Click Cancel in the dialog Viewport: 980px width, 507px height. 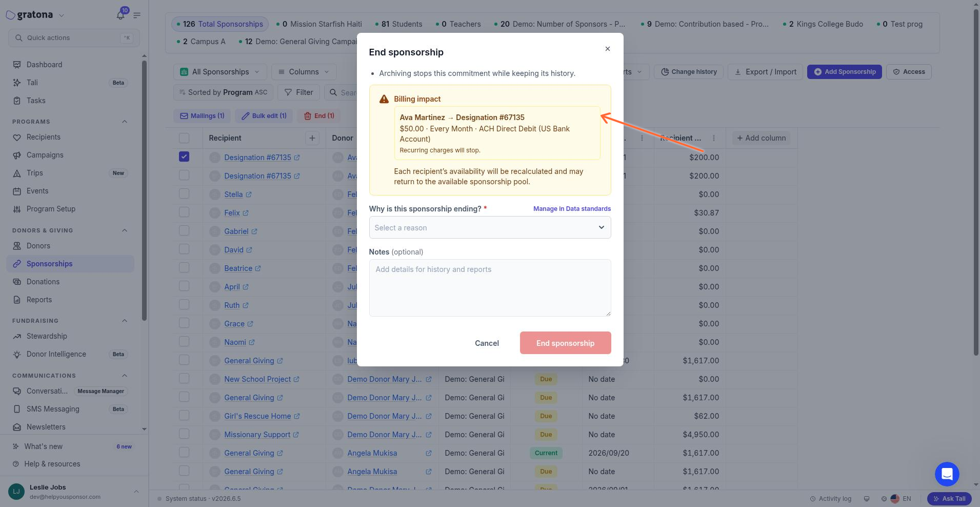pyautogui.click(x=487, y=343)
